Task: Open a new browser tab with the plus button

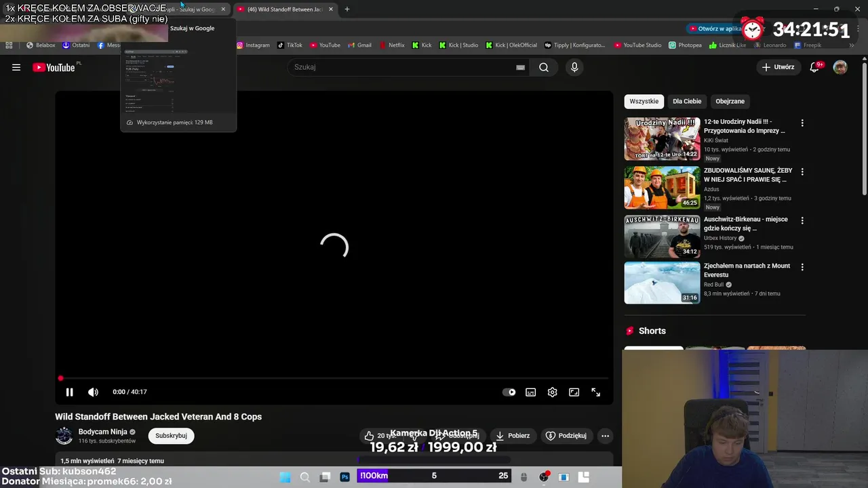Action: coord(347,9)
